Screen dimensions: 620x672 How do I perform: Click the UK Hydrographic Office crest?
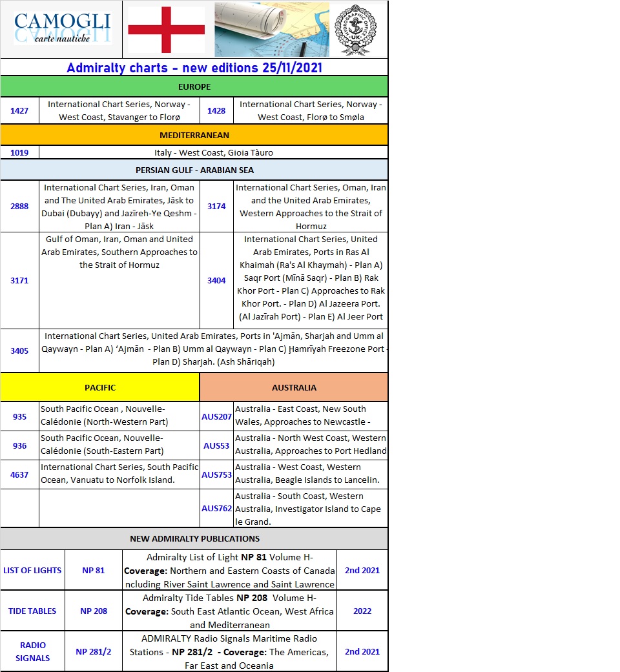(355, 30)
